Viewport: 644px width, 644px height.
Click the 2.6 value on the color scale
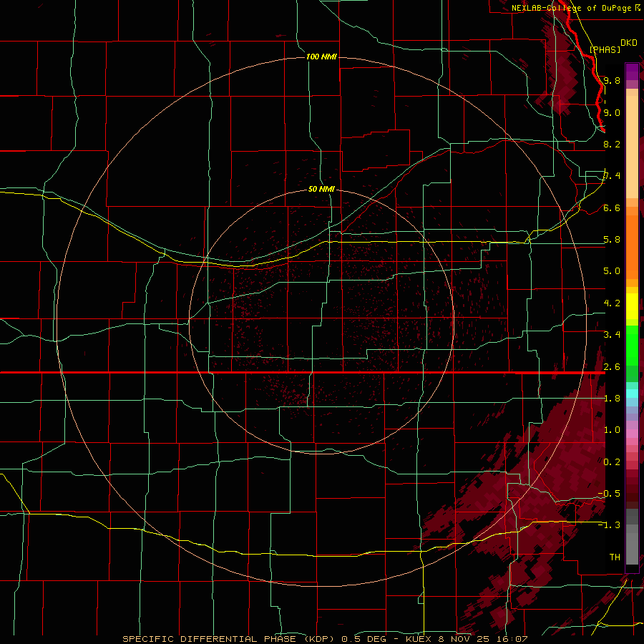click(x=612, y=366)
